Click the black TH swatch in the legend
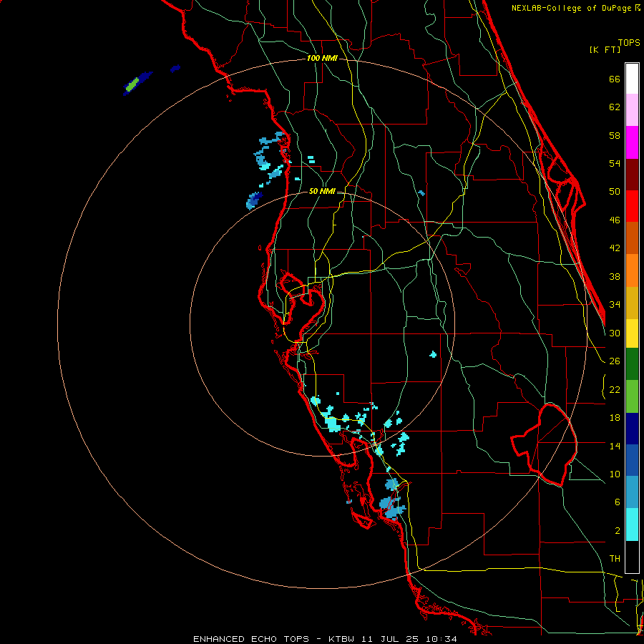This screenshot has width=644, height=644. 632,557
